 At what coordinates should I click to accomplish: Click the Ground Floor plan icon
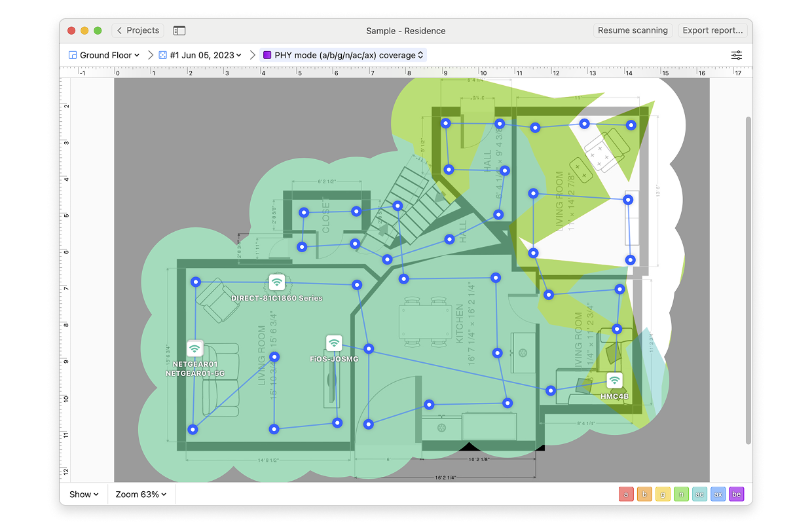point(73,55)
